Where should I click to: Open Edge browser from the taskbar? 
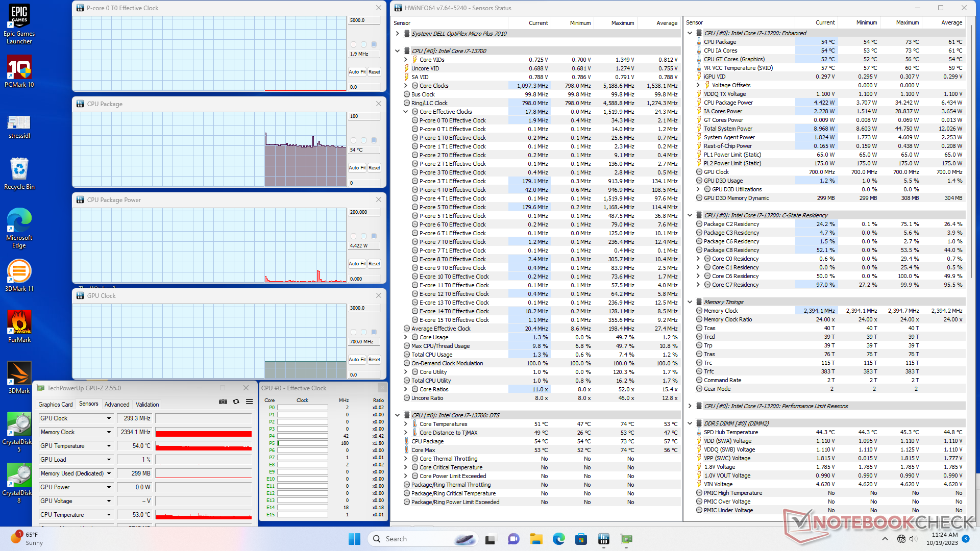pos(559,539)
